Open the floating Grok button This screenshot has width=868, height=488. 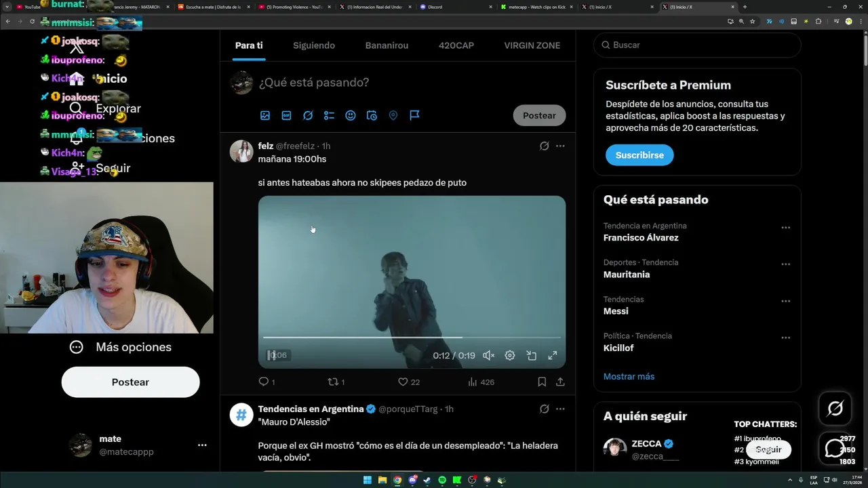pos(835,408)
